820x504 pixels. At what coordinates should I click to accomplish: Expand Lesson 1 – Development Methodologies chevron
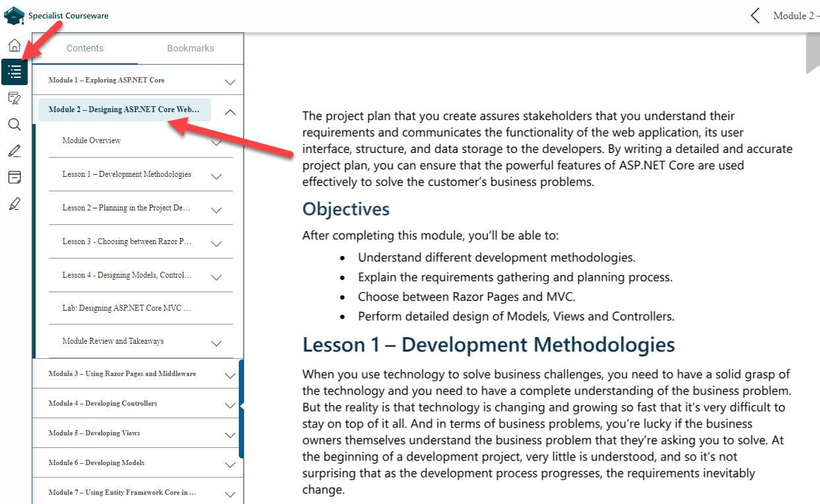pos(216,175)
